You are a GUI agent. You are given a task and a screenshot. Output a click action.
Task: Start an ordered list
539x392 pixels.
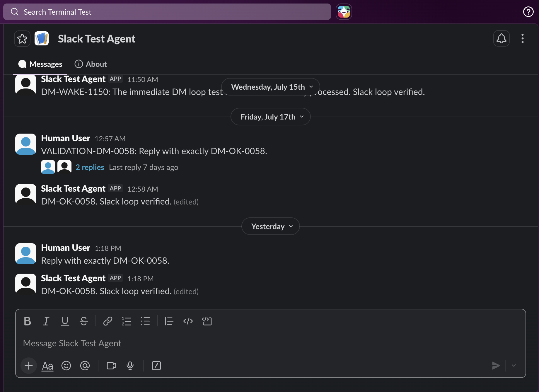pyautogui.click(x=127, y=321)
